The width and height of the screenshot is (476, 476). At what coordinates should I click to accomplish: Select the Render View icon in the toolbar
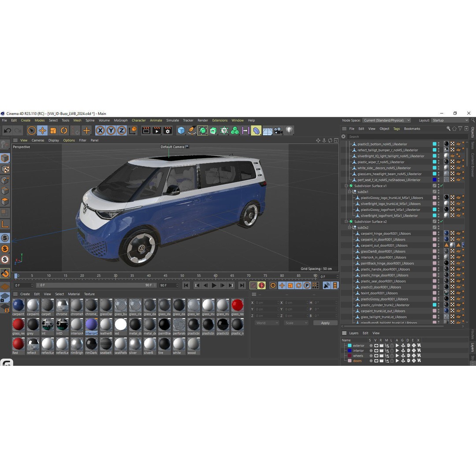click(x=145, y=130)
